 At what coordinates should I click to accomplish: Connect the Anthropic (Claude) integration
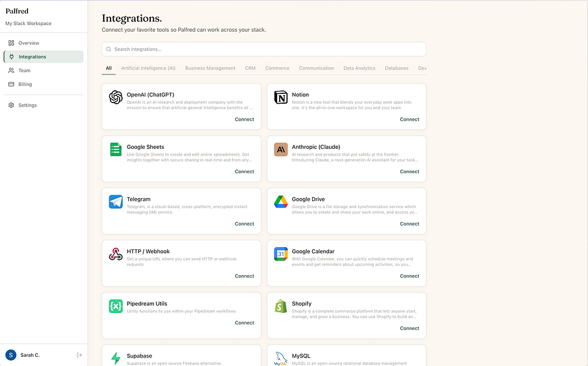pyautogui.click(x=410, y=171)
